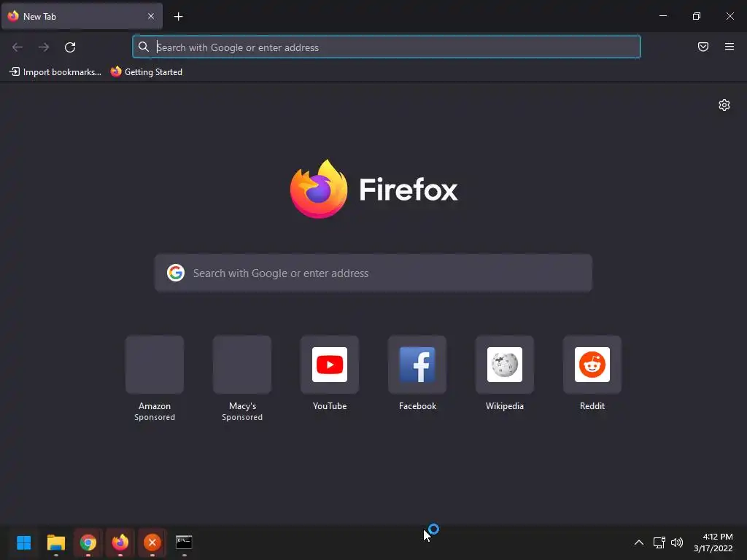Open Import bookmarks bookmark item
Screen dimensions: 747x560
(55, 72)
